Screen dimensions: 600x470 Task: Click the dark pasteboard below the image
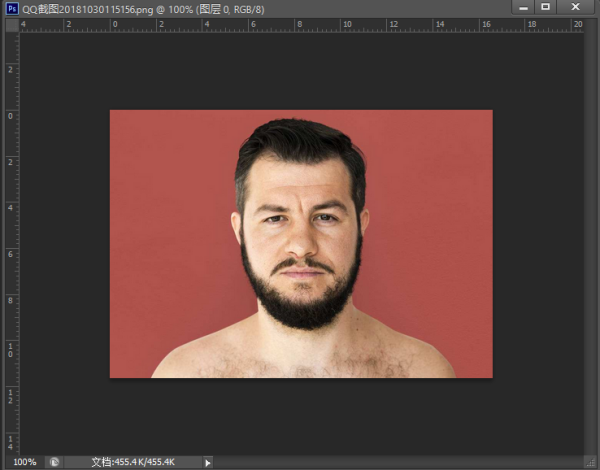300,415
